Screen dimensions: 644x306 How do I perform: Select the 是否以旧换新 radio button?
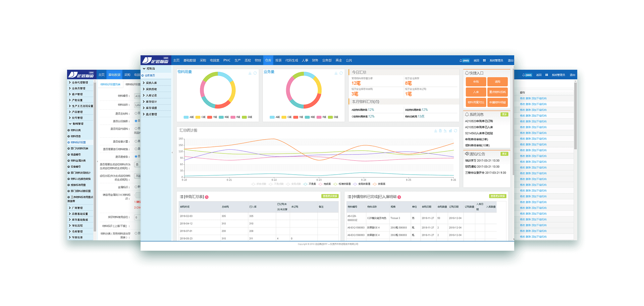point(136,121)
